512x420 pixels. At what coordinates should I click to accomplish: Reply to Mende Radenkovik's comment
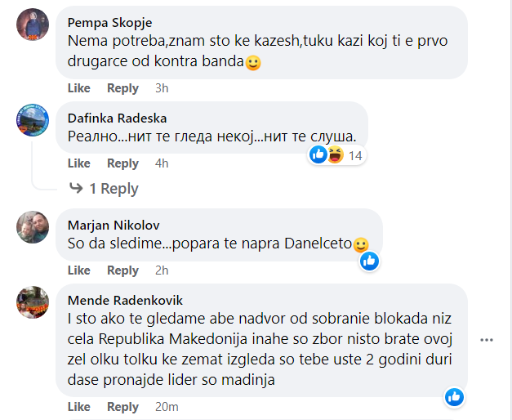click(x=123, y=407)
